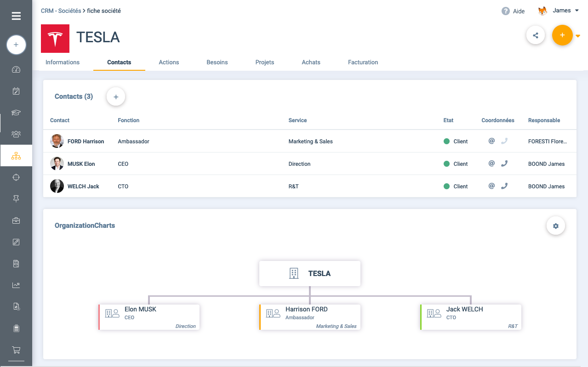Image resolution: width=588 pixels, height=367 pixels.
Task: Click the orange plus action button
Action: (562, 35)
